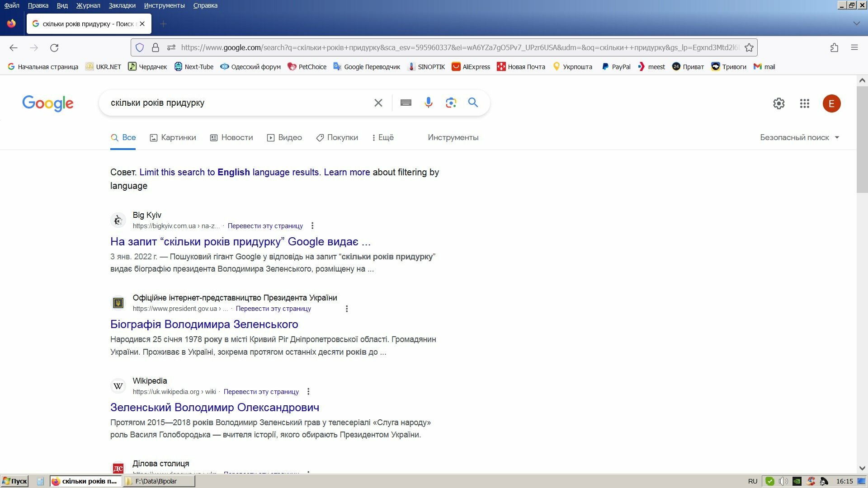Translate the Wikipedia page link
Image resolution: width=868 pixels, height=488 pixels.
click(x=261, y=392)
